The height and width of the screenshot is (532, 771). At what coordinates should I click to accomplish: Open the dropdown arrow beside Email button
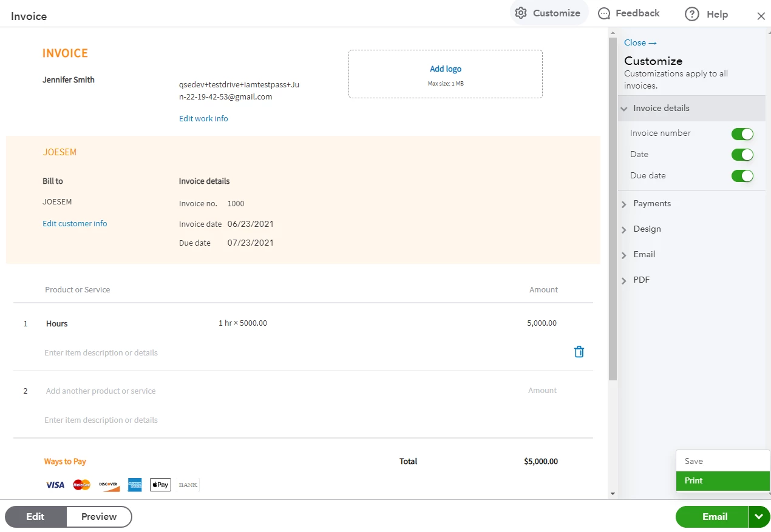point(759,517)
